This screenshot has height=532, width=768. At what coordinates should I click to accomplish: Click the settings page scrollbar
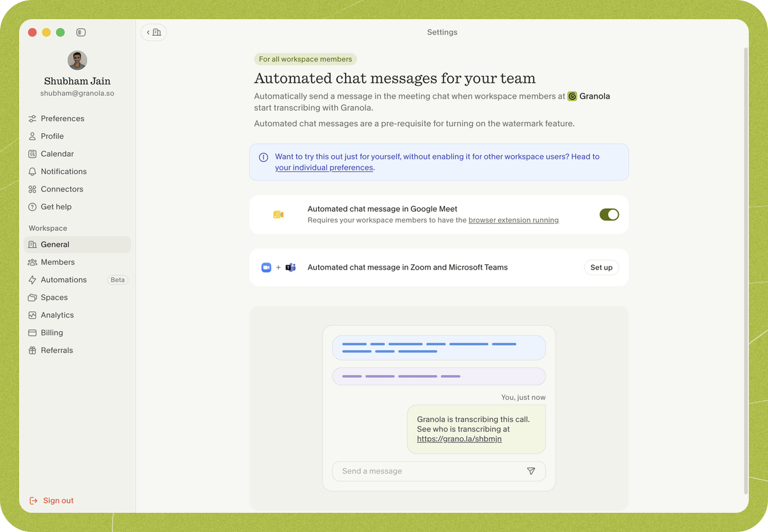[745, 271]
